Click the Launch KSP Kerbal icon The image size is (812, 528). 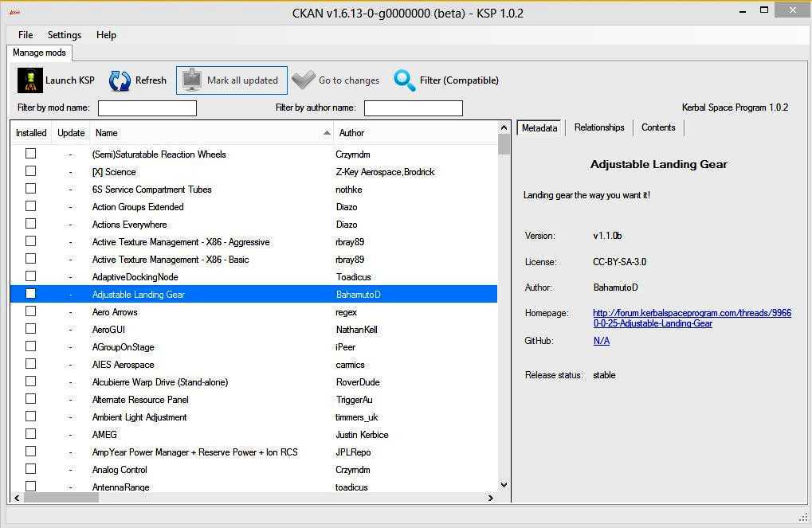(x=30, y=80)
